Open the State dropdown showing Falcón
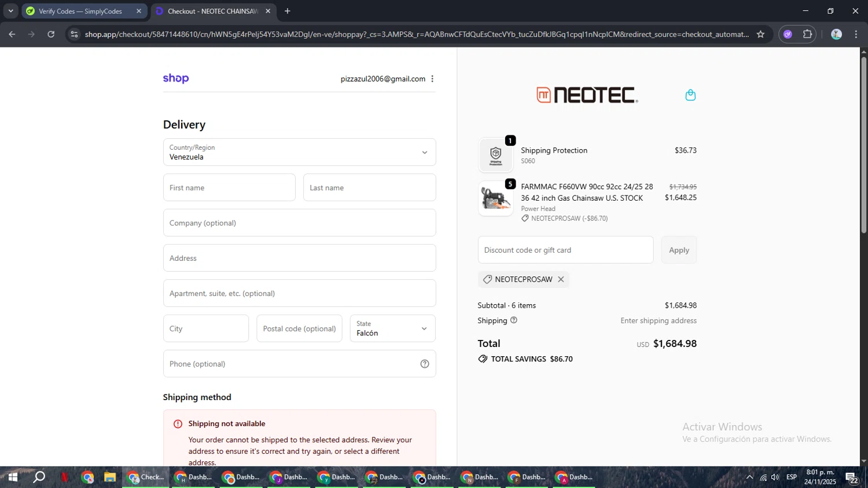The width and height of the screenshot is (868, 488). pos(392,328)
